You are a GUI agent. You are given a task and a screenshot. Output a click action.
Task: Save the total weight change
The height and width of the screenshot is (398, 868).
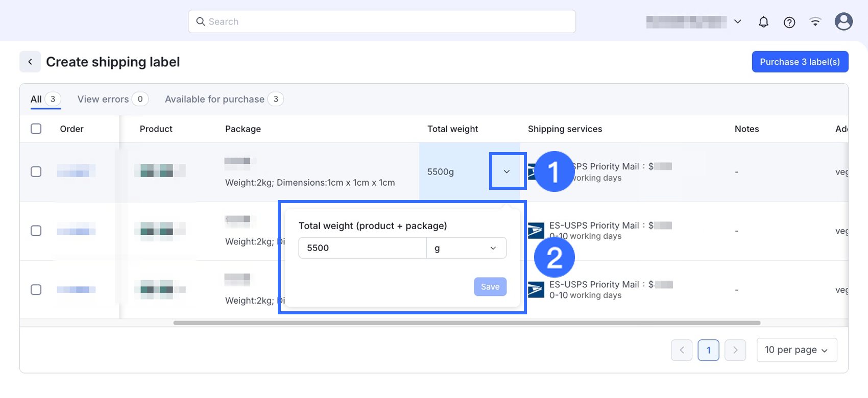[490, 287]
